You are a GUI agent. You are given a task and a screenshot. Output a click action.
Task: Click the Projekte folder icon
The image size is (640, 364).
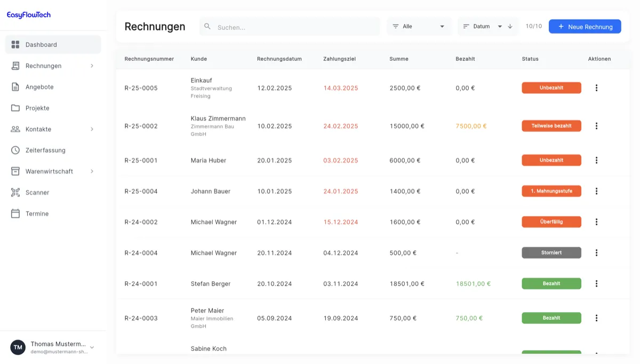15,108
